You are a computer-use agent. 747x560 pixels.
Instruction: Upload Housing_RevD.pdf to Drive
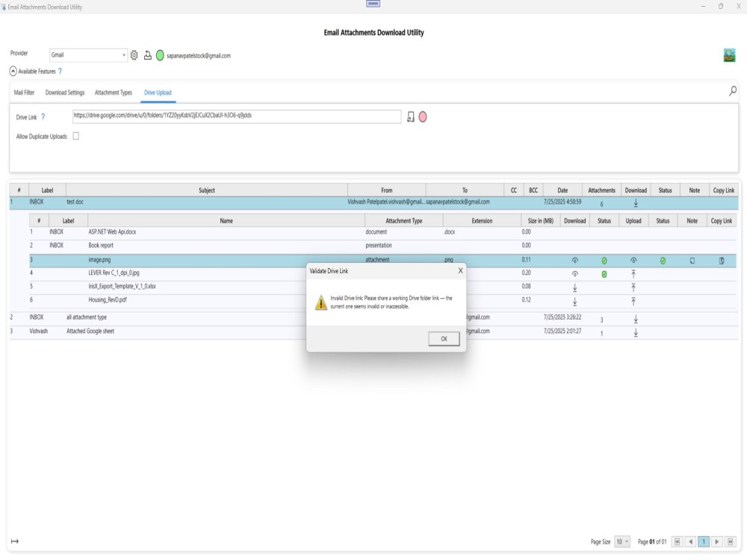point(633,302)
